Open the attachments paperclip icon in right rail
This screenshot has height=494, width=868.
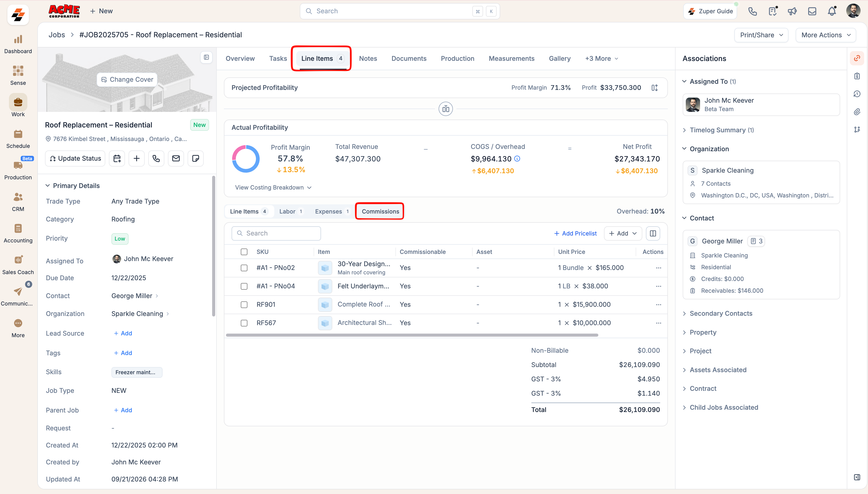pyautogui.click(x=857, y=112)
